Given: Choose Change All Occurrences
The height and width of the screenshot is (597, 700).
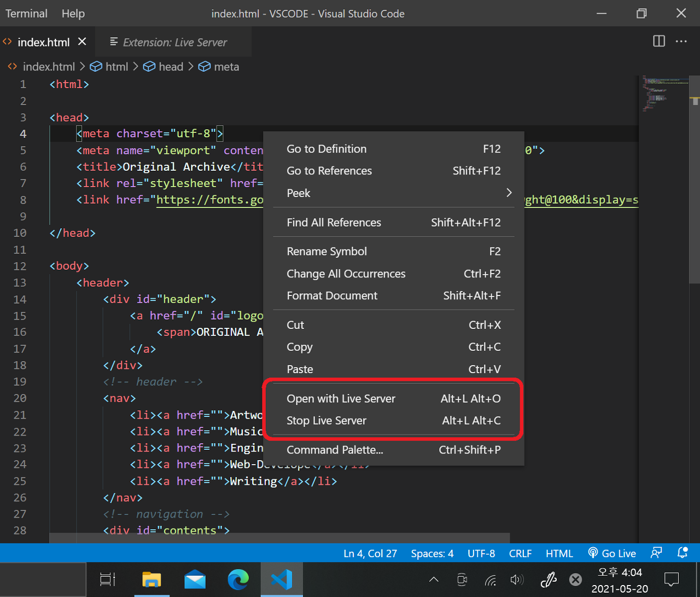Looking at the screenshot, I should [x=394, y=274].
